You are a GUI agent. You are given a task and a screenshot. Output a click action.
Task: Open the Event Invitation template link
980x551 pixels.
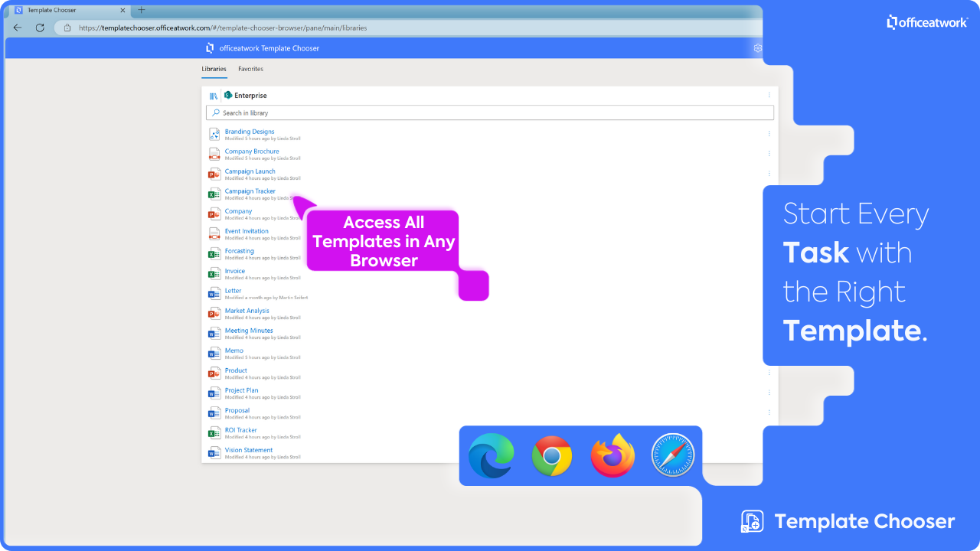(247, 231)
